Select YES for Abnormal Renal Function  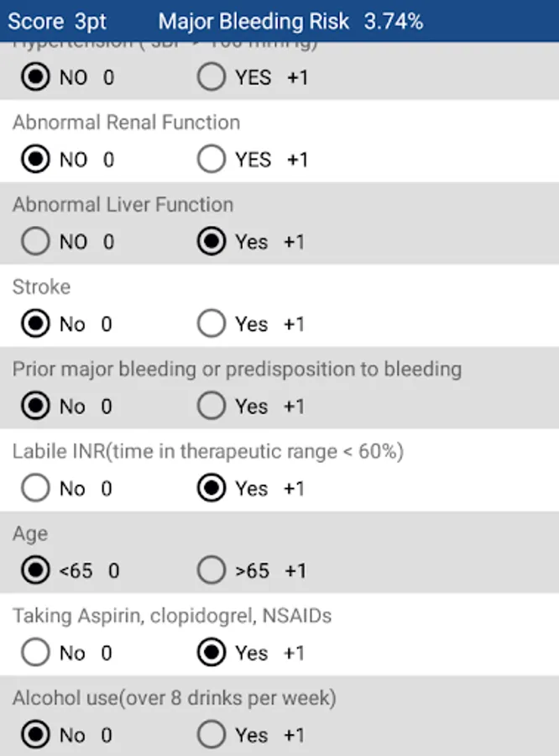point(212,160)
